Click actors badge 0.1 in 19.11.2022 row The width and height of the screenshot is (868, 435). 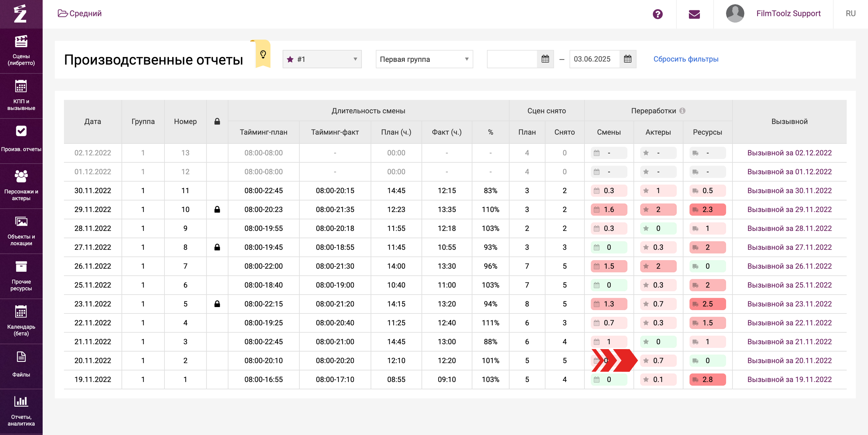[x=658, y=379]
